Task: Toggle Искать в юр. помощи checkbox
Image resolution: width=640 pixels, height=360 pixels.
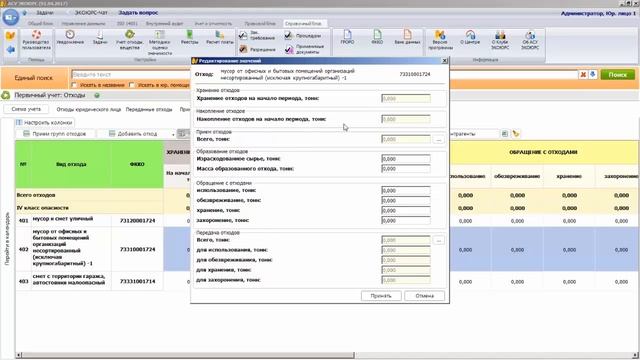Action: point(131,85)
